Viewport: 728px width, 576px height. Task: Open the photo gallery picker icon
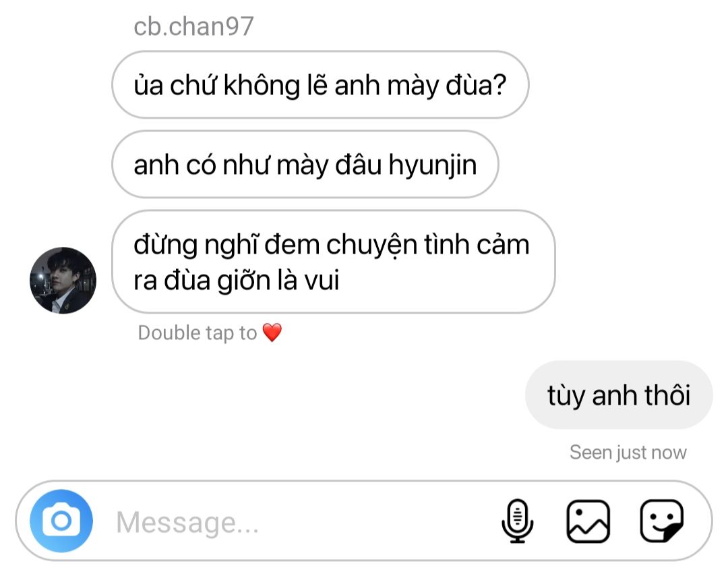588,521
